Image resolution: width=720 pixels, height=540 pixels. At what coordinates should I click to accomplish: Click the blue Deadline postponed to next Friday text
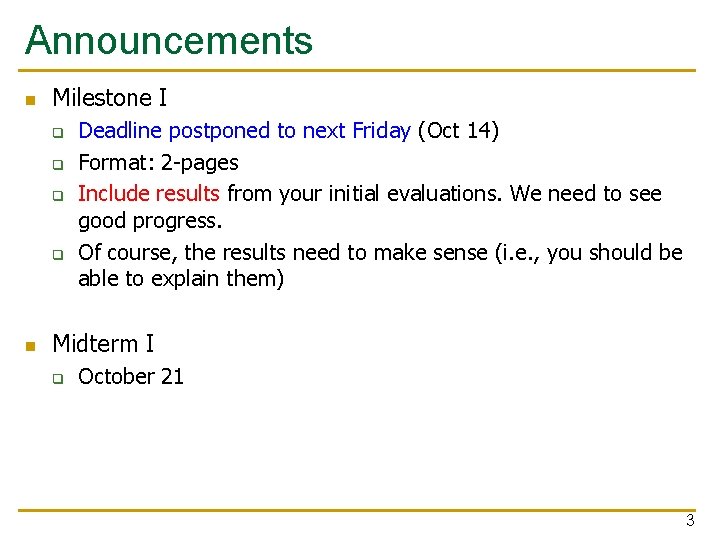(244, 131)
